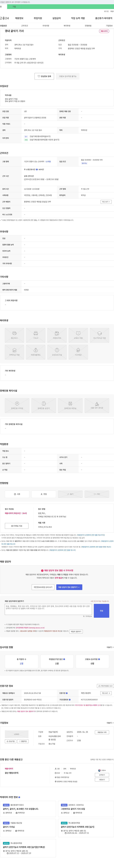Click the 관심정보 등록 heart button
114x868 pixels.
point(44,77)
